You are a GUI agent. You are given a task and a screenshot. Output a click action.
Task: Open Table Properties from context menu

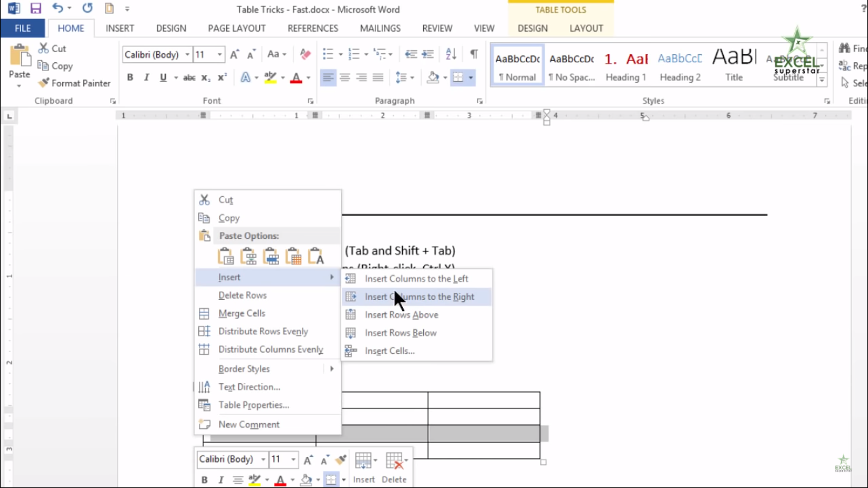(x=268, y=405)
